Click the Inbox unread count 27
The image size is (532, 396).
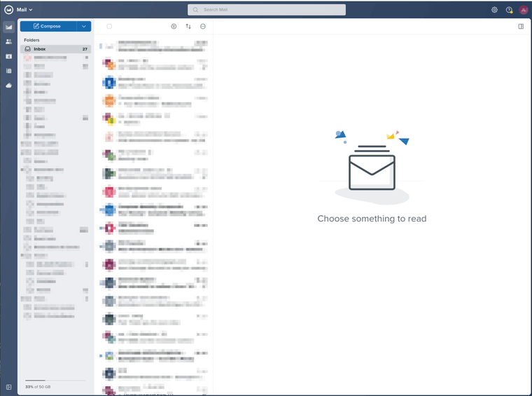click(85, 49)
